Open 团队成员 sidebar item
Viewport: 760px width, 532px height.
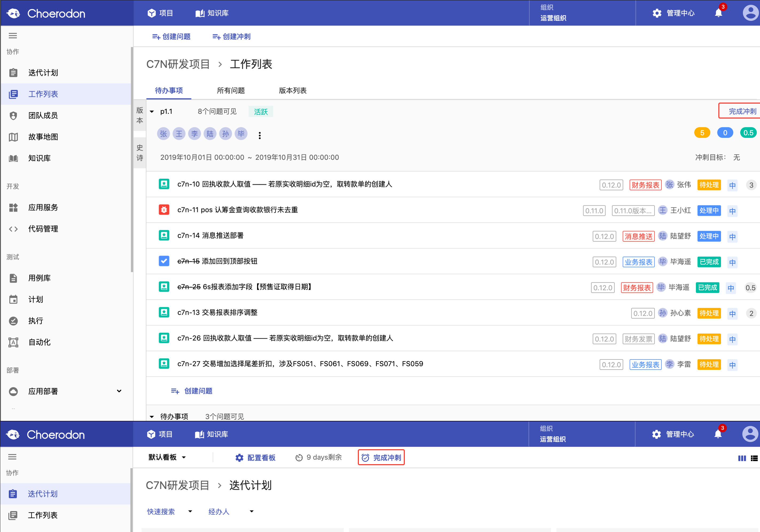[66, 116]
